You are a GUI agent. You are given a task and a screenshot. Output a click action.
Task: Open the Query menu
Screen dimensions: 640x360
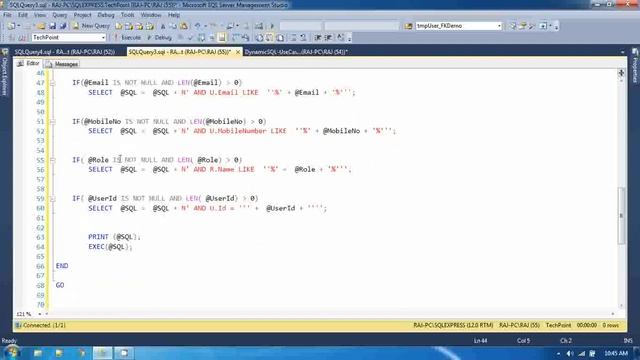pyautogui.click(x=60, y=15)
